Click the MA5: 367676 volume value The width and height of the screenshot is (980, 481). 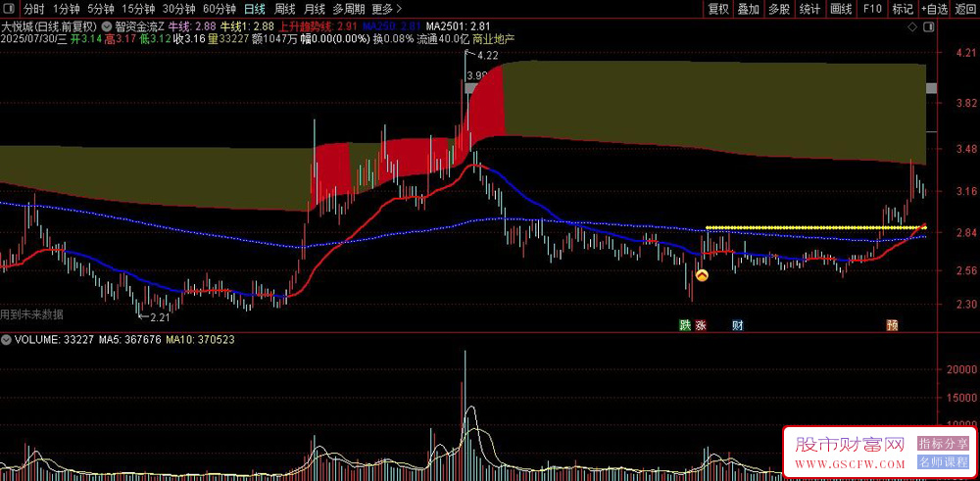[130, 341]
